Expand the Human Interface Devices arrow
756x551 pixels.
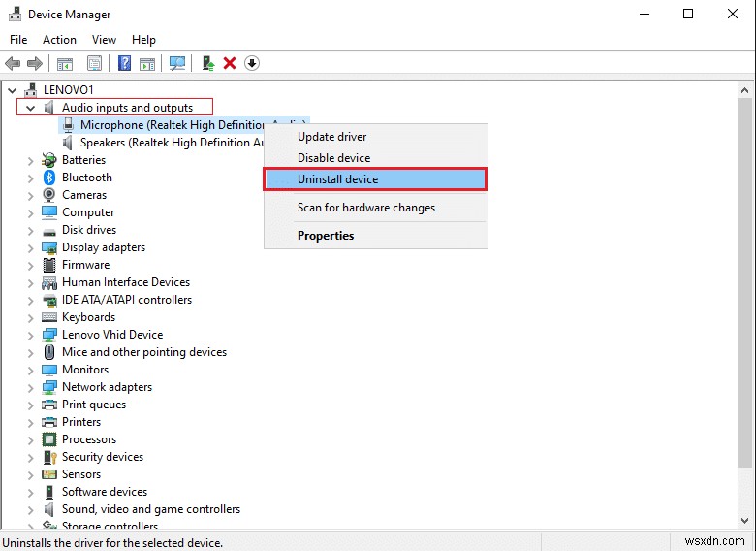[x=30, y=282]
